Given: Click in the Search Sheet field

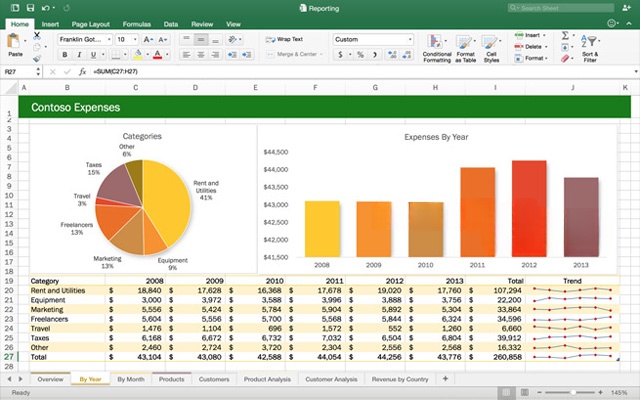Looking at the screenshot, I should (561, 8).
